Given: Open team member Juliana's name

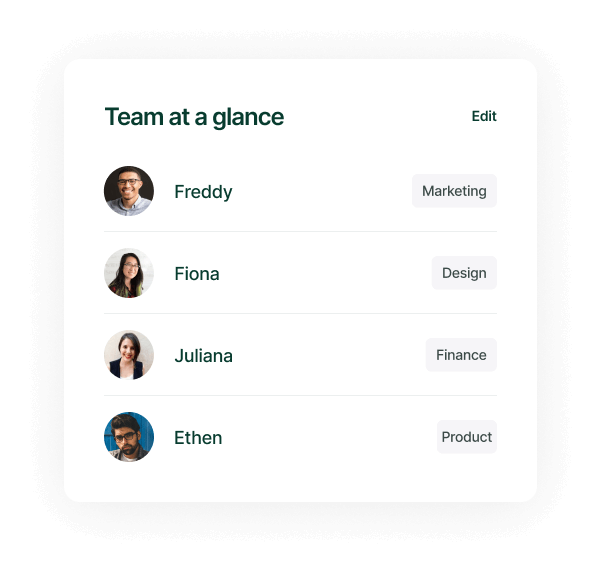Looking at the screenshot, I should 204,356.
